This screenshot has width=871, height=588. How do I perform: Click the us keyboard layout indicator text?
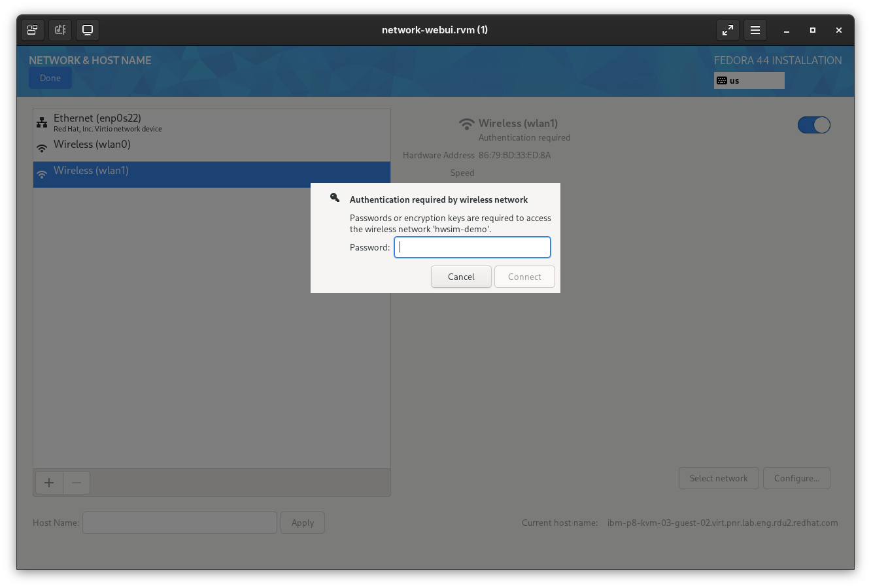734,81
